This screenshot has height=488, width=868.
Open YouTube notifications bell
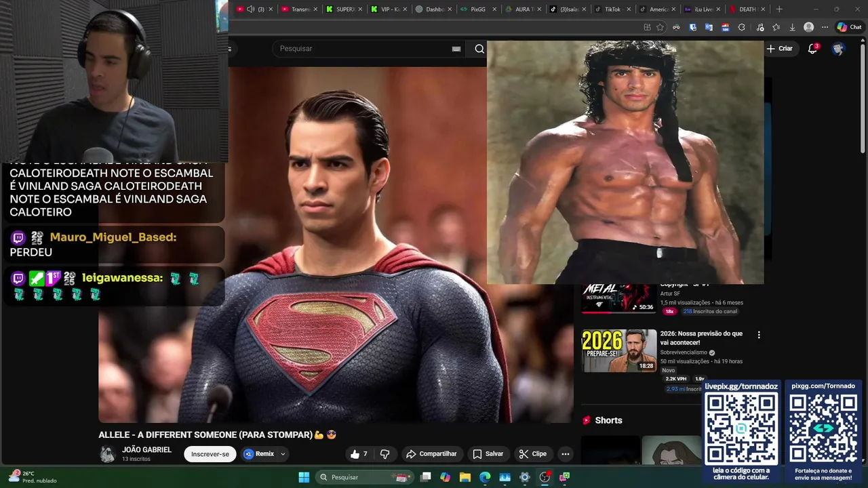click(x=812, y=49)
